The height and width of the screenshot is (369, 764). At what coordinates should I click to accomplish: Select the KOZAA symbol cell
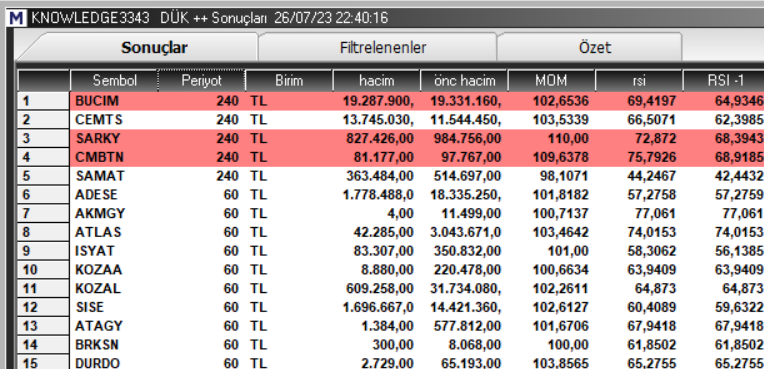click(98, 270)
